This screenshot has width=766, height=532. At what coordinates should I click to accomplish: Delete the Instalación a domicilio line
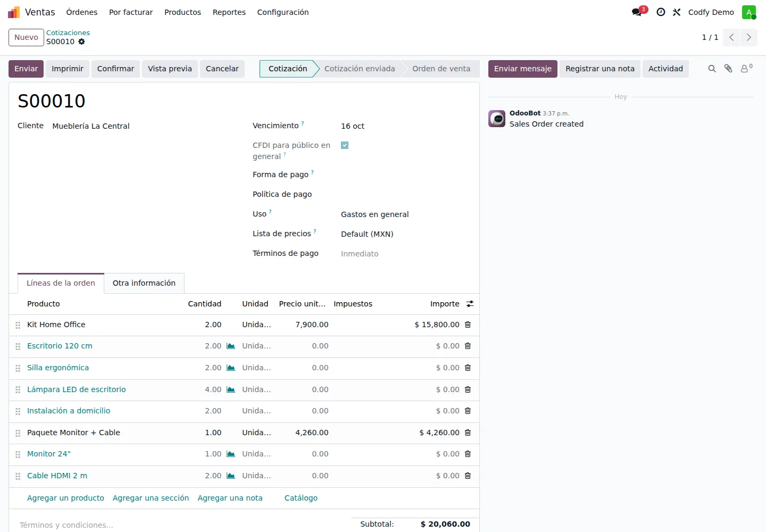coord(468,411)
